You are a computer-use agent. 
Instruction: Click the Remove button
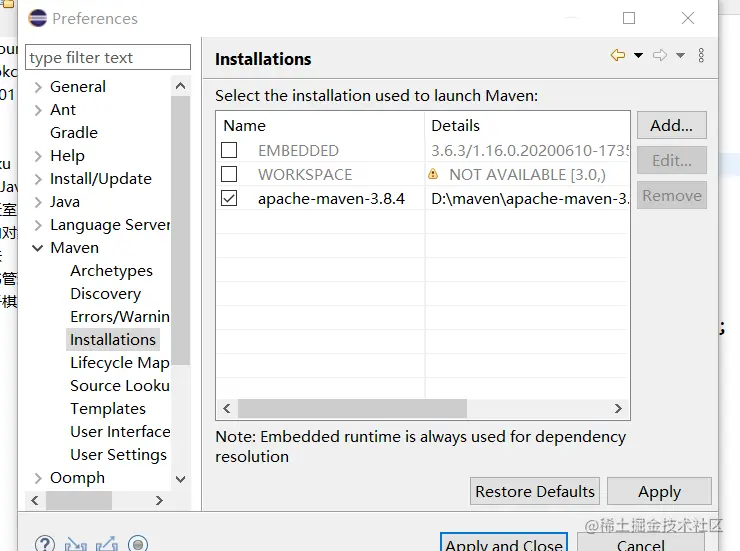pyautogui.click(x=672, y=195)
